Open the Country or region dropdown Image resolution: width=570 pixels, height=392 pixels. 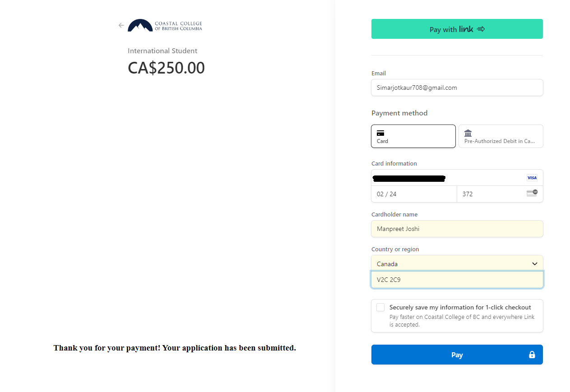pos(457,263)
